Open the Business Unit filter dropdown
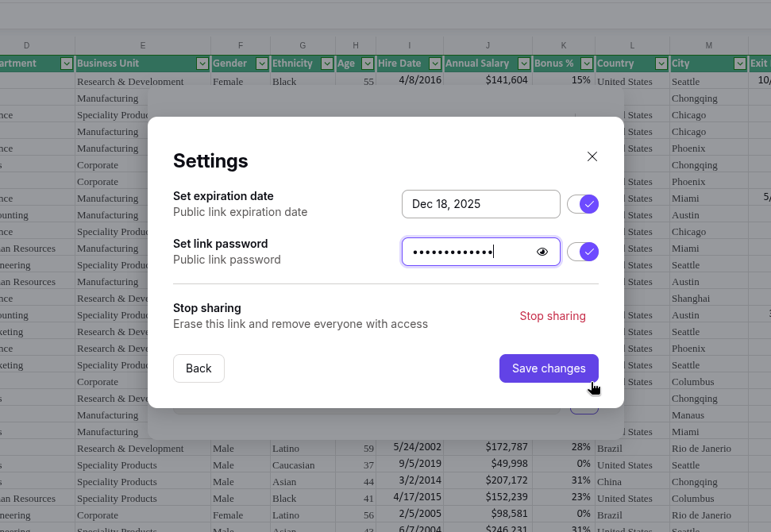 click(x=203, y=64)
